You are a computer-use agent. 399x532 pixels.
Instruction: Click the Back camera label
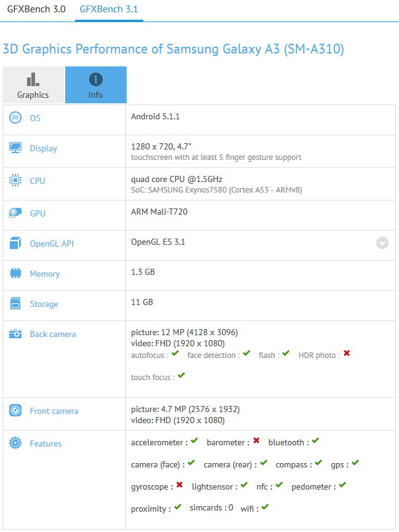pyautogui.click(x=53, y=334)
